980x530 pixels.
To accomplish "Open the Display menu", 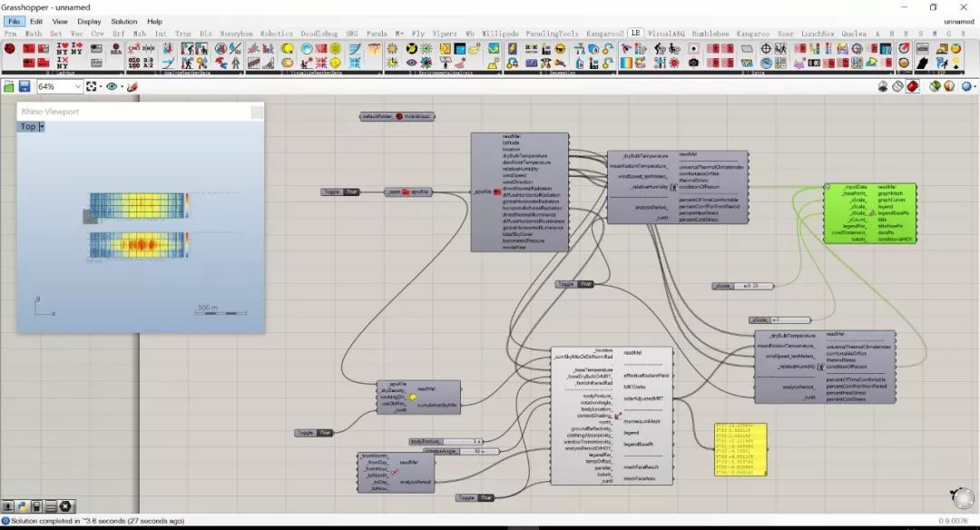I will pyautogui.click(x=89, y=21).
